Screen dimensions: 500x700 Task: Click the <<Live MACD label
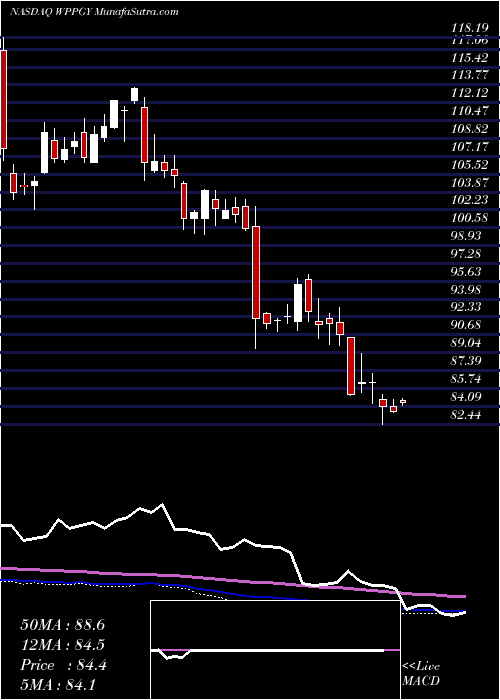click(x=421, y=674)
